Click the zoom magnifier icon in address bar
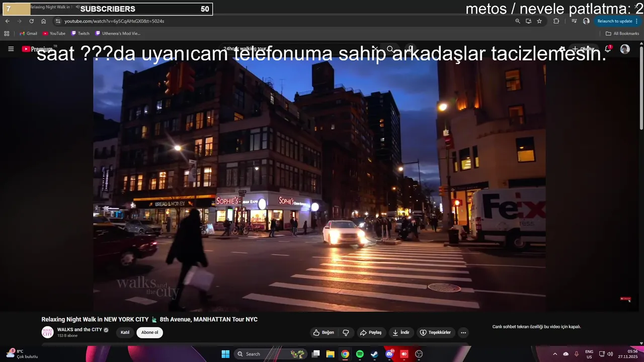 click(x=518, y=21)
